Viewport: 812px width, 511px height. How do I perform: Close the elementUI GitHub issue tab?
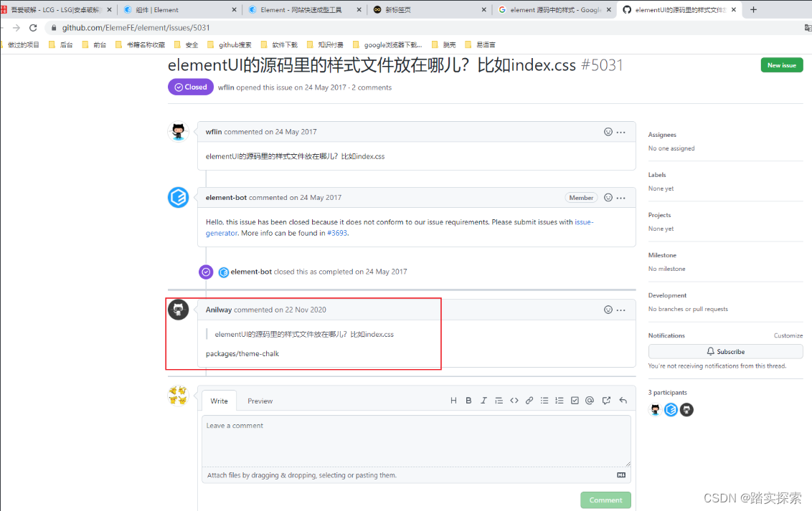pyautogui.click(x=734, y=9)
